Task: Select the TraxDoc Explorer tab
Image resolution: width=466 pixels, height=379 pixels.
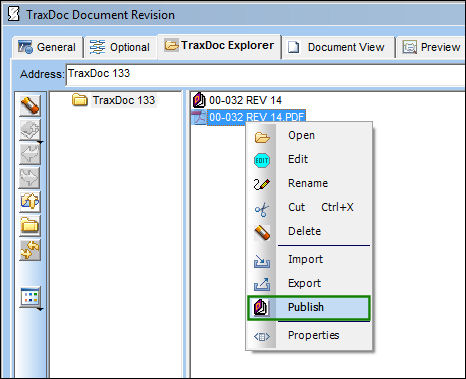Action: click(x=219, y=46)
